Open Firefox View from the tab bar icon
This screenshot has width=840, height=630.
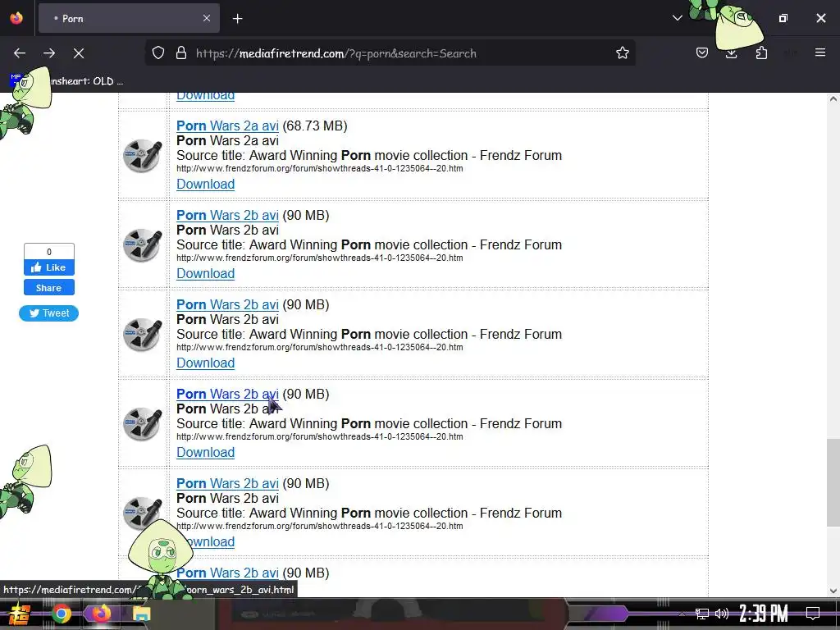click(x=16, y=18)
